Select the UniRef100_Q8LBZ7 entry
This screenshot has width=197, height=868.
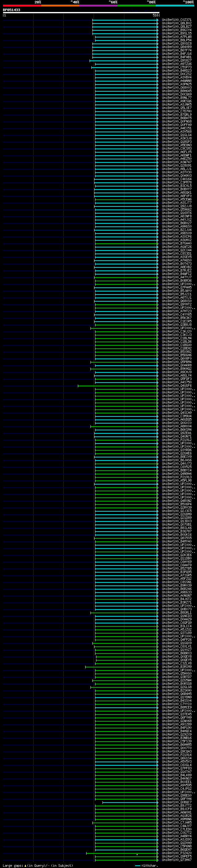point(176,26)
